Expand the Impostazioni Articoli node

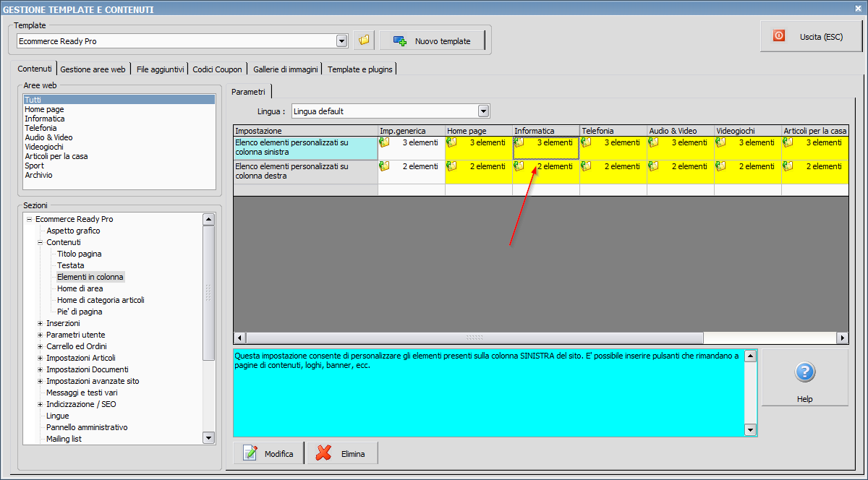pos(41,358)
